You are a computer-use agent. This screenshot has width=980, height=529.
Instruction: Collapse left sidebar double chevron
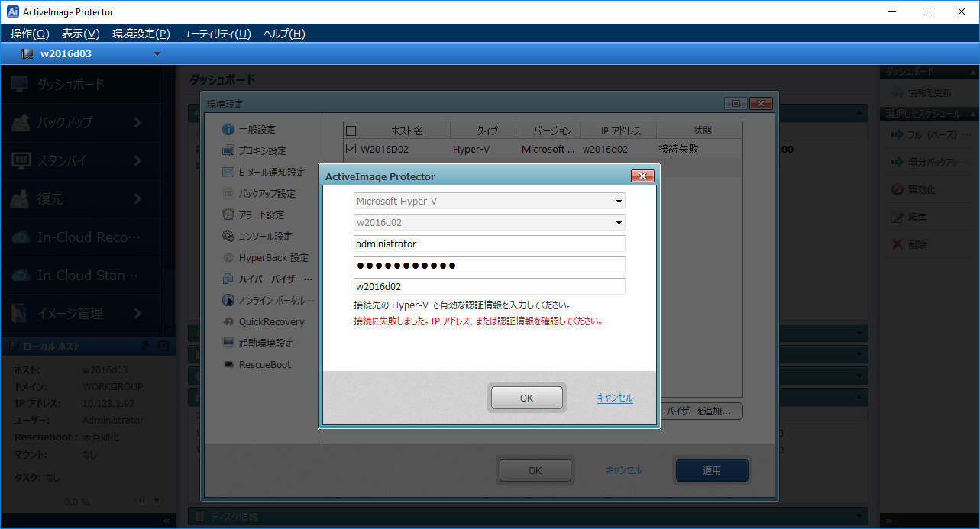coord(167,521)
